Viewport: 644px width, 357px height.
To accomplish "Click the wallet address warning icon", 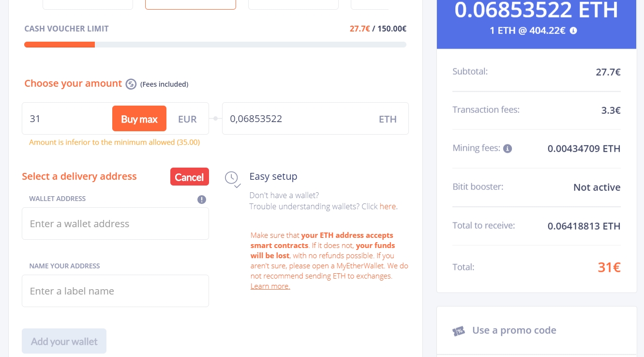I will pyautogui.click(x=202, y=199).
